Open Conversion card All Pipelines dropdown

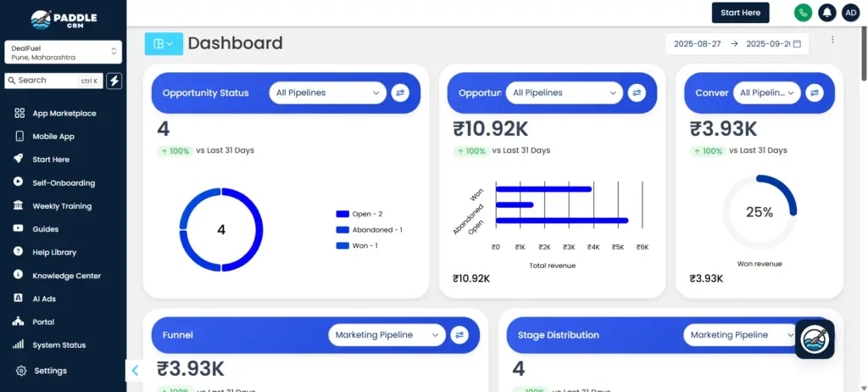pyautogui.click(x=767, y=92)
